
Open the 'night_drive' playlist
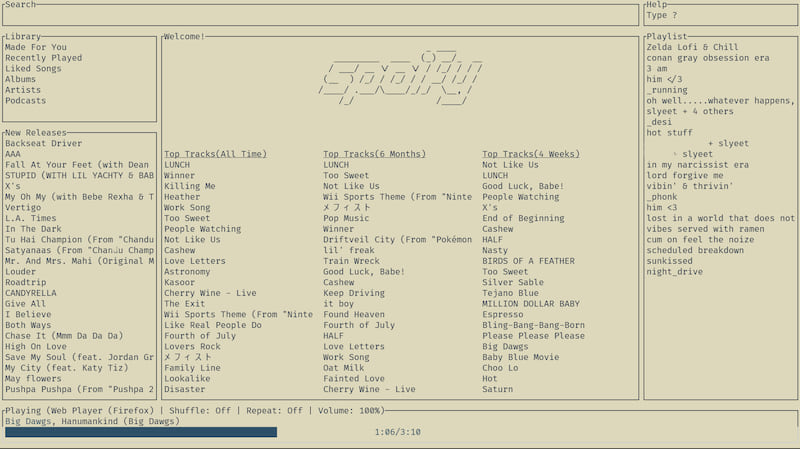674,272
